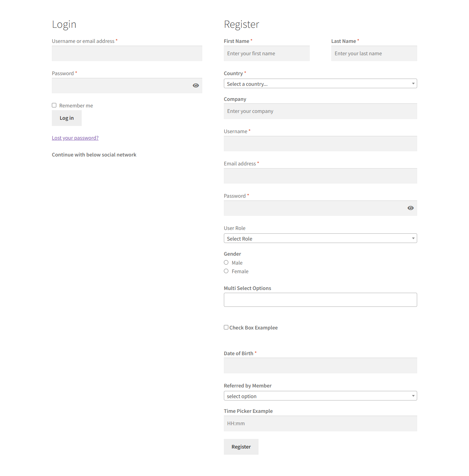Click the login Password field

[x=120, y=86]
